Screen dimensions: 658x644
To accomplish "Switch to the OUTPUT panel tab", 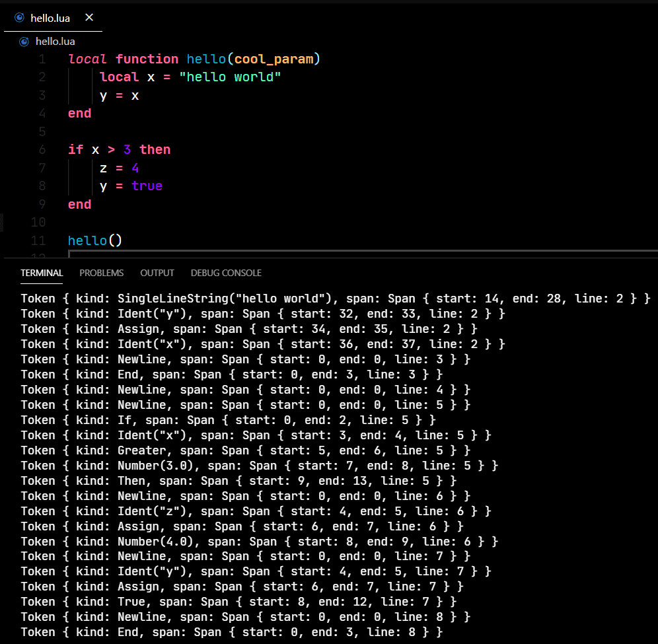I will (x=157, y=273).
